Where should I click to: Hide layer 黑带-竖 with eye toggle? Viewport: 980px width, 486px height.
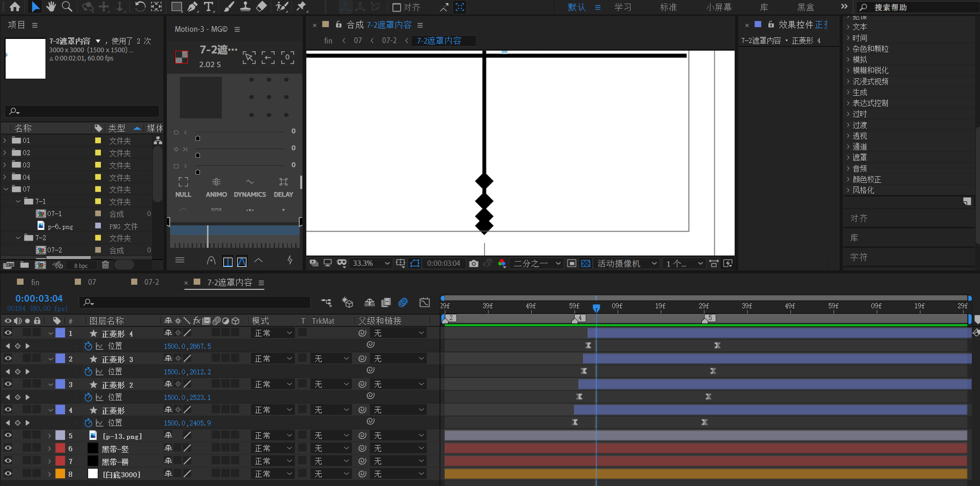pyautogui.click(x=8, y=448)
